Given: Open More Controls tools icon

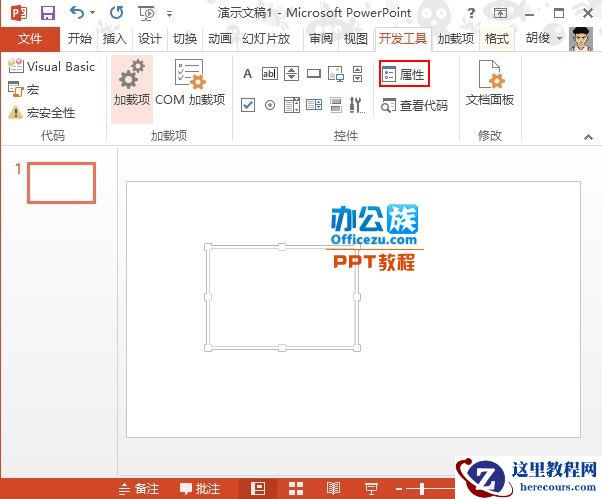Looking at the screenshot, I should [357, 105].
